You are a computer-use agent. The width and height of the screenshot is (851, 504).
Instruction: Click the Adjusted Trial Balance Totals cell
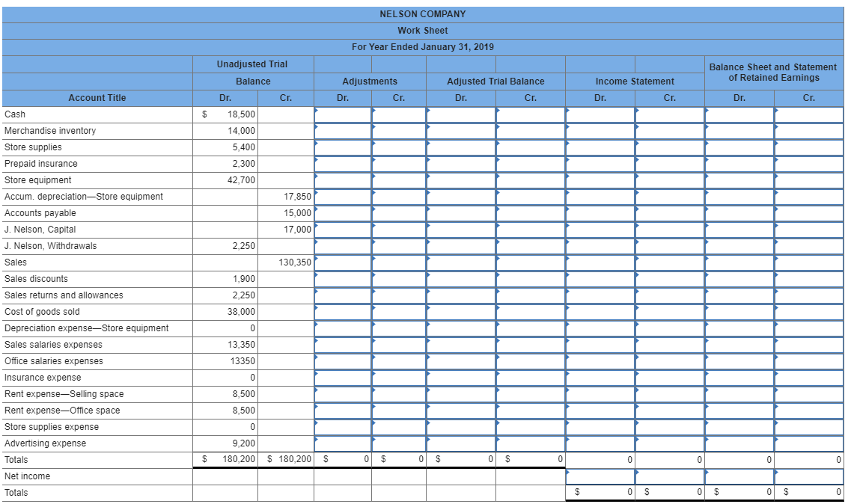tap(461, 460)
